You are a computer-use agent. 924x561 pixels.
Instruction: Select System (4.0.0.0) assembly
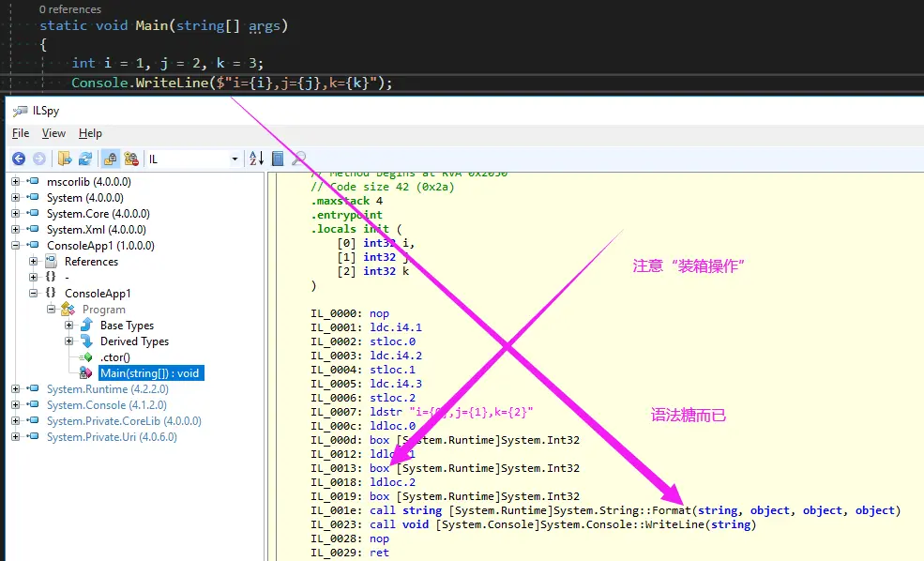pyautogui.click(x=85, y=197)
